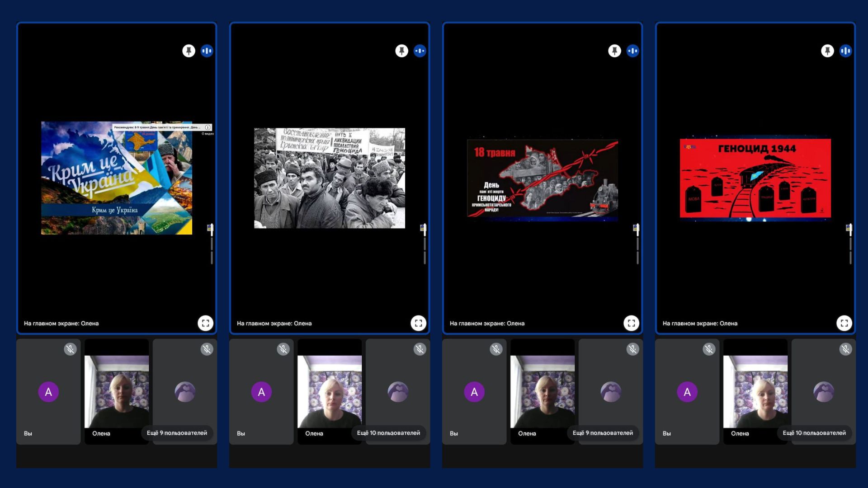
Task: Pin the 'ГЕНОЦИД 1944' presentation panel
Action: 827,51
